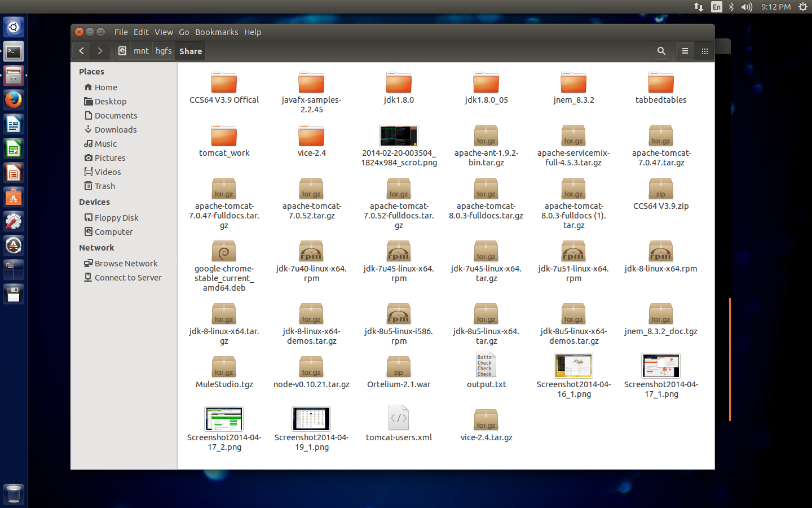Open the Go menu

184,32
